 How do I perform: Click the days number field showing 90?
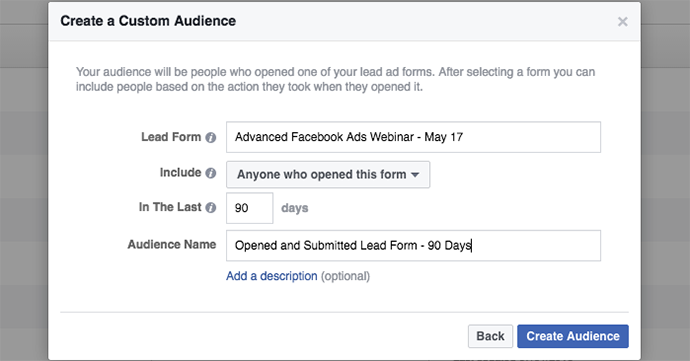250,208
